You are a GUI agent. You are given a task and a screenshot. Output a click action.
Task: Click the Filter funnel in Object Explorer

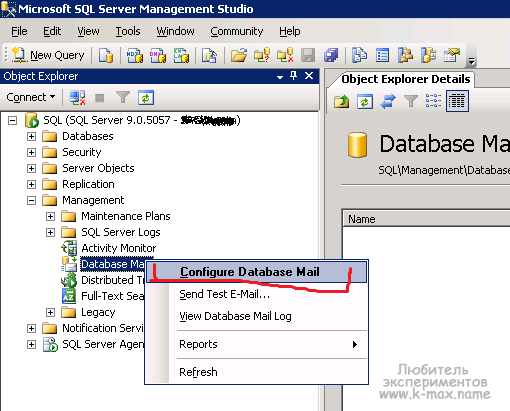pos(123,98)
